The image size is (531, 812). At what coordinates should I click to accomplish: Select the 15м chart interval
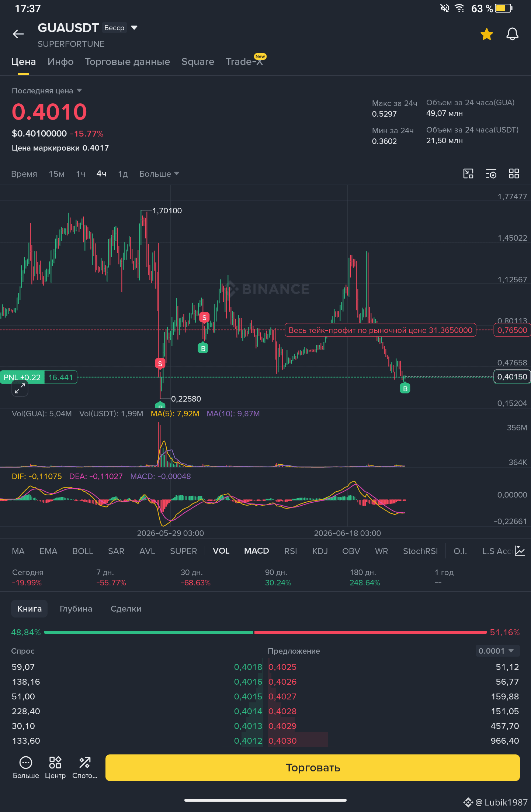[57, 174]
